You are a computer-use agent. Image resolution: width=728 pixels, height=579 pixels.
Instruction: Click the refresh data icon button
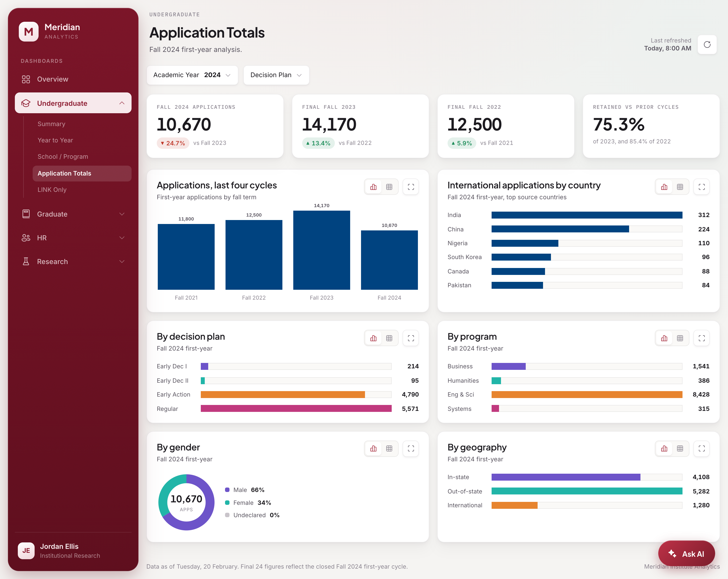click(707, 45)
